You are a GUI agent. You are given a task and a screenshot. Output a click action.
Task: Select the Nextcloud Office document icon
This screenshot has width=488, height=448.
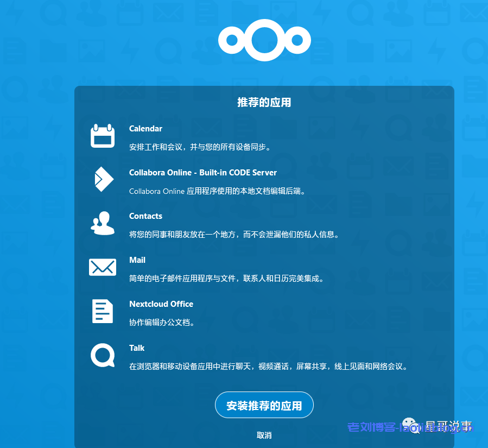coord(103,311)
